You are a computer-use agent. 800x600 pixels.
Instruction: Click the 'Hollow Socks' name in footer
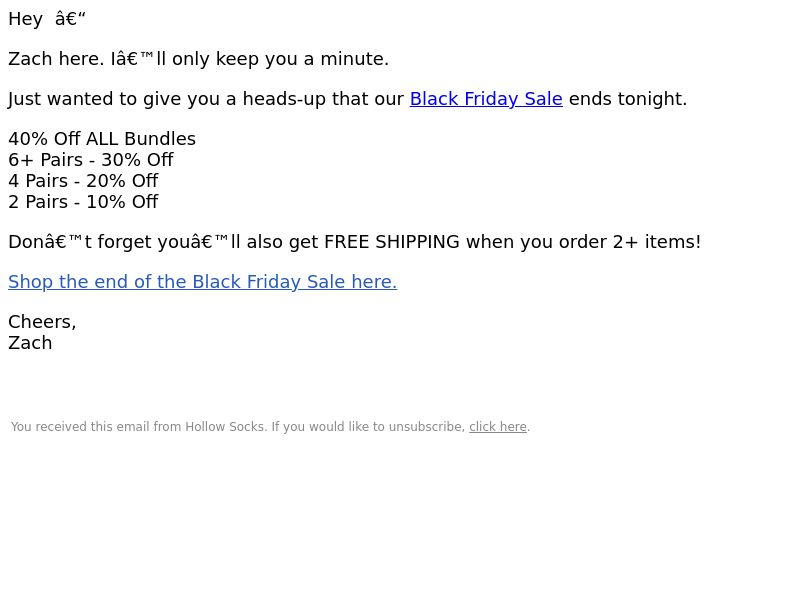[x=226, y=427]
